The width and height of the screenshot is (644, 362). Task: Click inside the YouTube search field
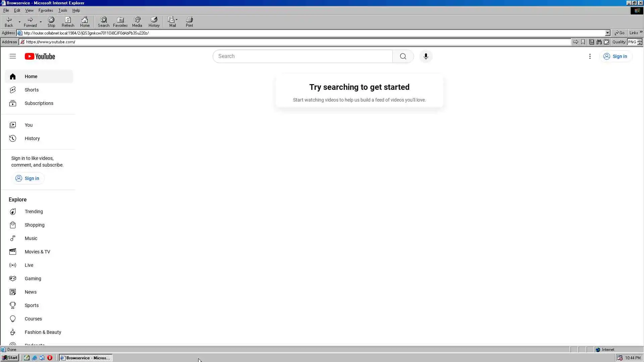pyautogui.click(x=302, y=56)
